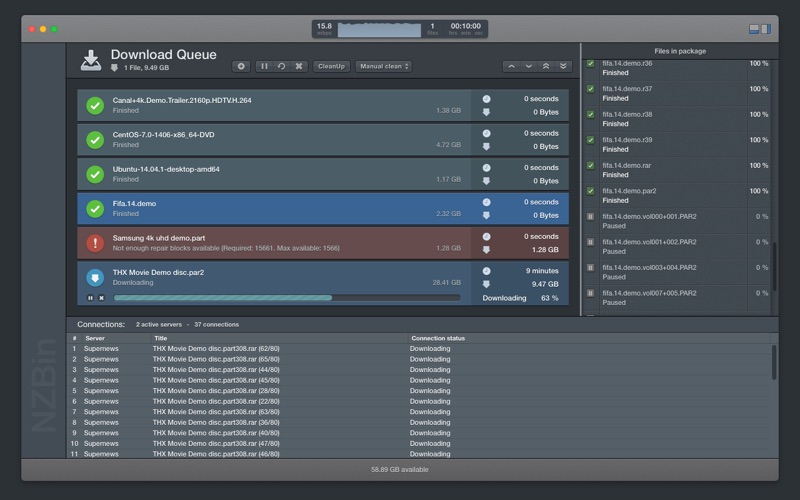Click the remove X icon in the toolbar
800x500 pixels.
click(298, 66)
